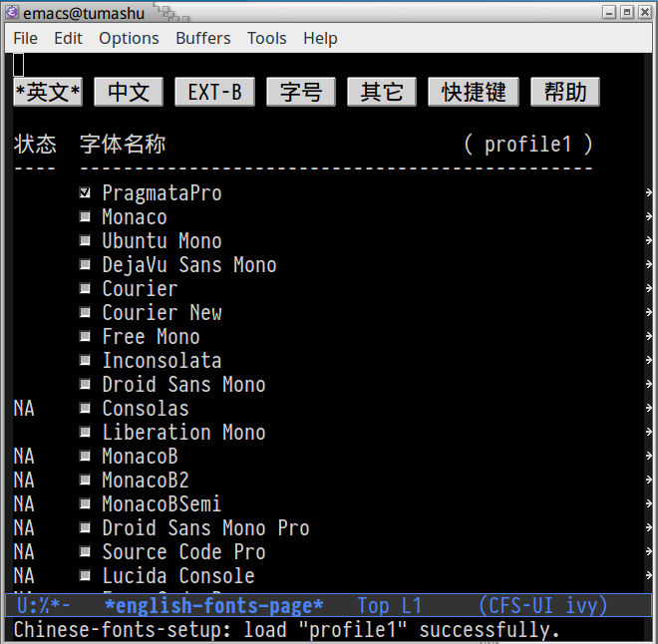The image size is (658, 644).
Task: Maximize the emacs window
Action: 627,12
